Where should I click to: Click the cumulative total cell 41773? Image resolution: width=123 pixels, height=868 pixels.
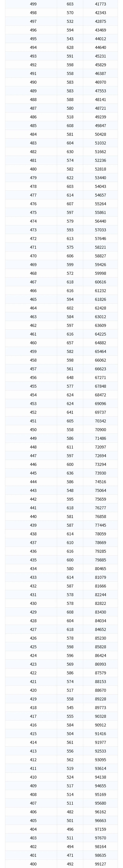[100, 4]
